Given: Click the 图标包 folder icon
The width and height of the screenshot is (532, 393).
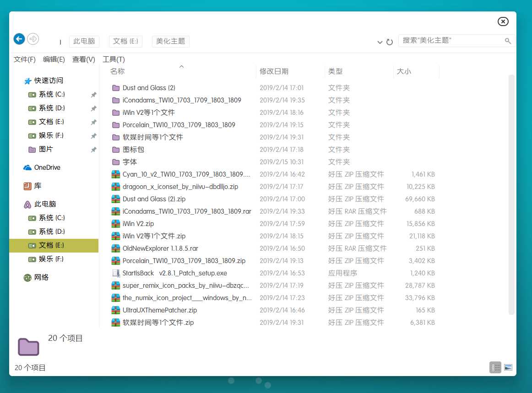Looking at the screenshot, I should (x=116, y=150).
